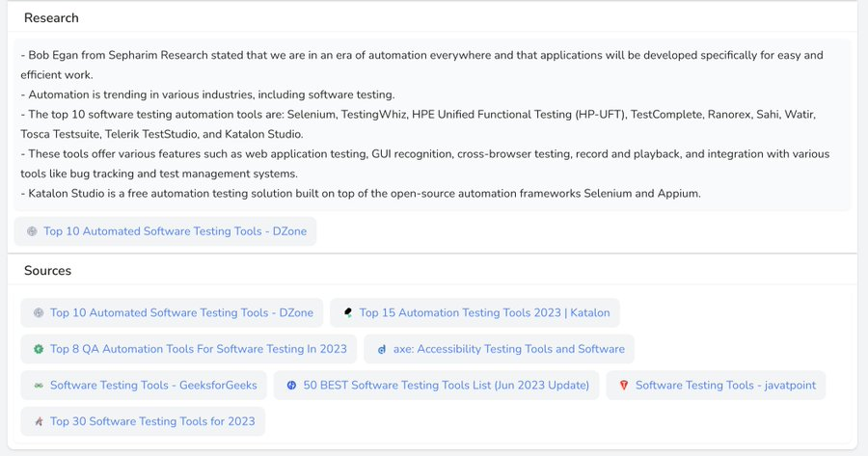This screenshot has height=456, width=868.
Task: Open Top 8 QA Automation Tools link
Action: [189, 349]
